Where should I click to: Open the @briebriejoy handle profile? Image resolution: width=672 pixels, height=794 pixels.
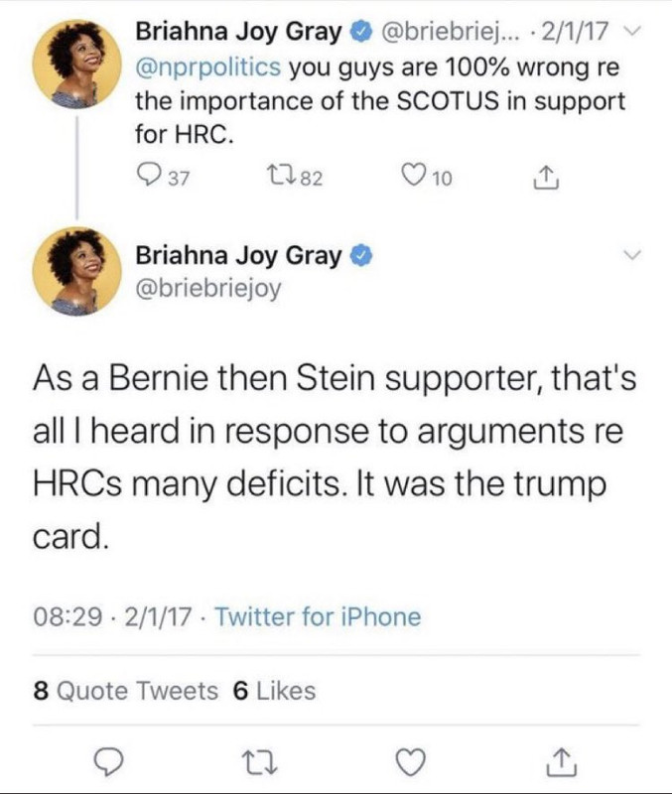coord(208,289)
